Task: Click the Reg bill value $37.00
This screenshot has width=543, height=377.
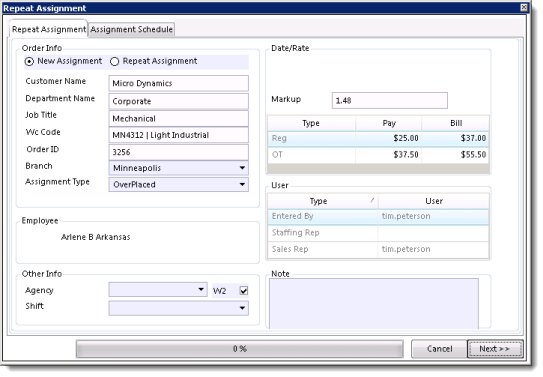Action: [473, 138]
